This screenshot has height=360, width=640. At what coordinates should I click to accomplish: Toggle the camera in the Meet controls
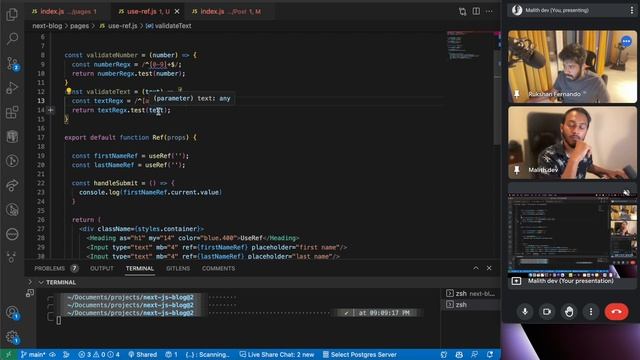tap(547, 312)
